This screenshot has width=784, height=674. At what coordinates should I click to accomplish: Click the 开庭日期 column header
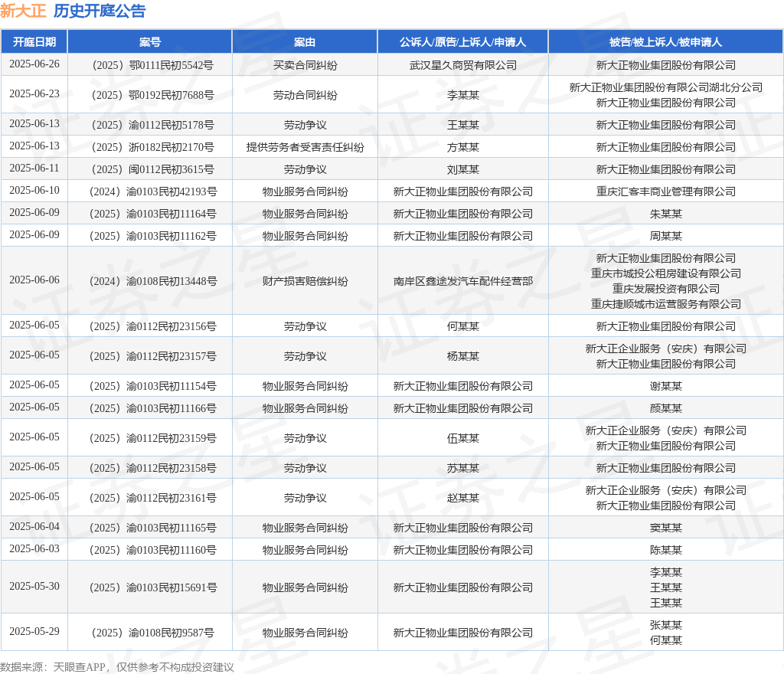pos(34,42)
